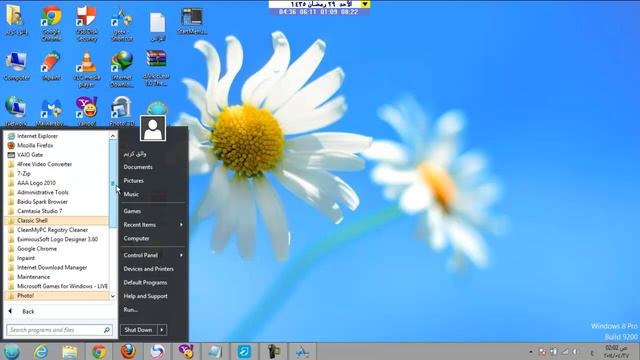
Task: Open the Google Chrome desktop shortcut
Action: (x=51, y=23)
